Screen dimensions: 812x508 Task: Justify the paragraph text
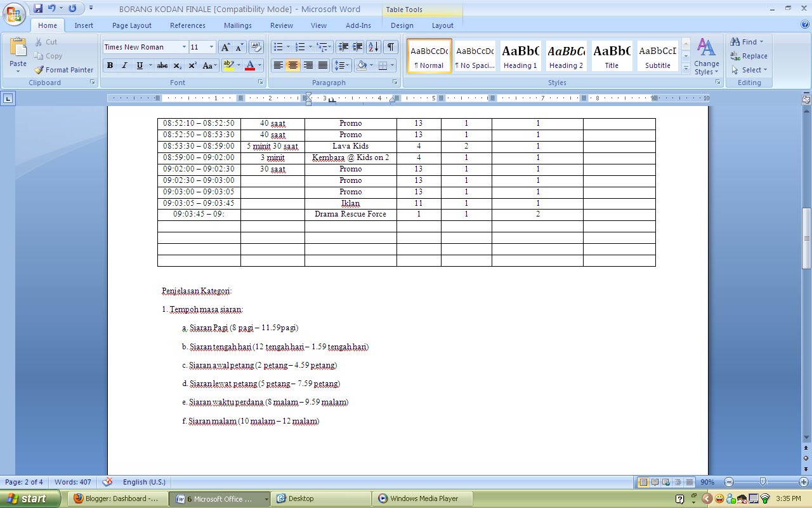pyautogui.click(x=323, y=65)
